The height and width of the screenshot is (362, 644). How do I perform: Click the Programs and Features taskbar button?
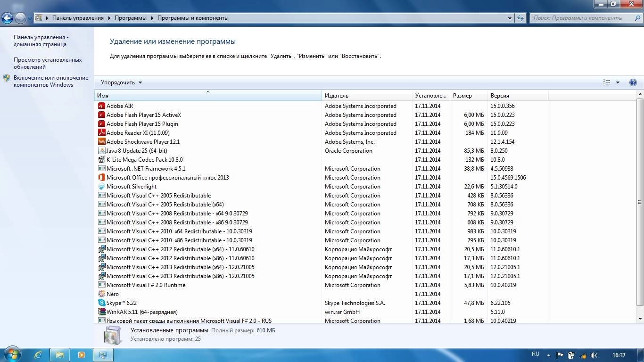coord(103,355)
